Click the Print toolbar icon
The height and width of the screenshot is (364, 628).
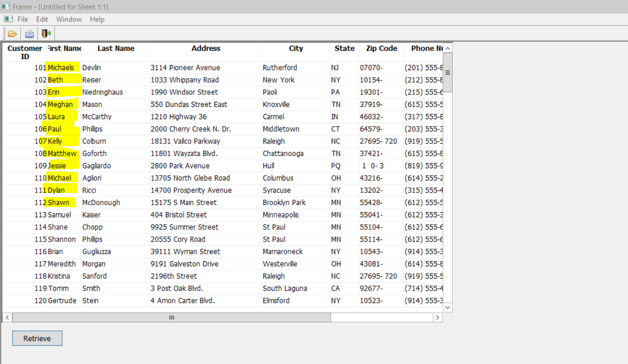point(29,34)
